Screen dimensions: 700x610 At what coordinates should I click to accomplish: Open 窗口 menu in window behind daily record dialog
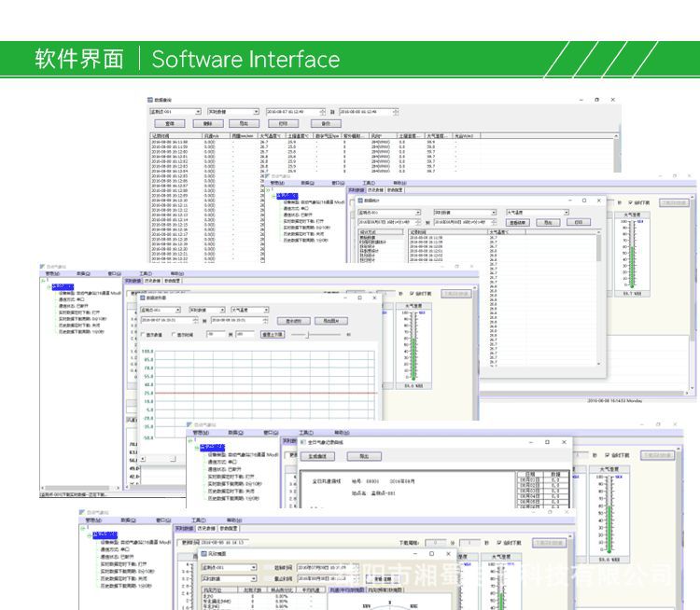(x=271, y=433)
